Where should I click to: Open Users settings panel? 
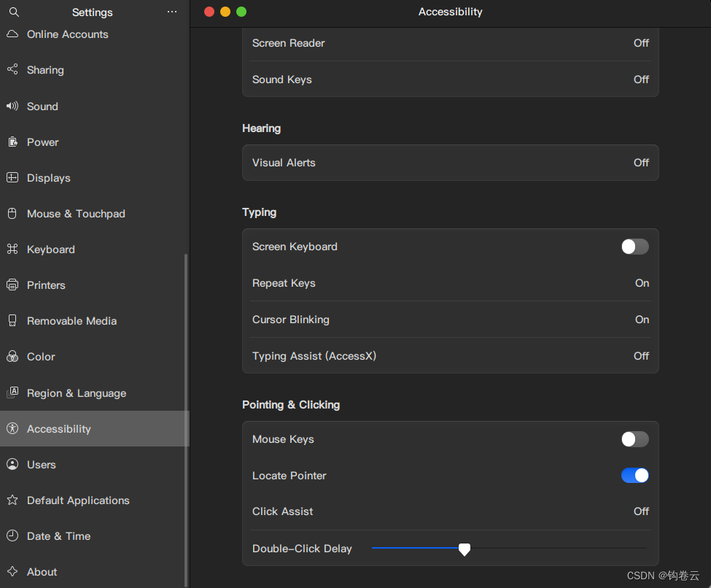(x=95, y=465)
